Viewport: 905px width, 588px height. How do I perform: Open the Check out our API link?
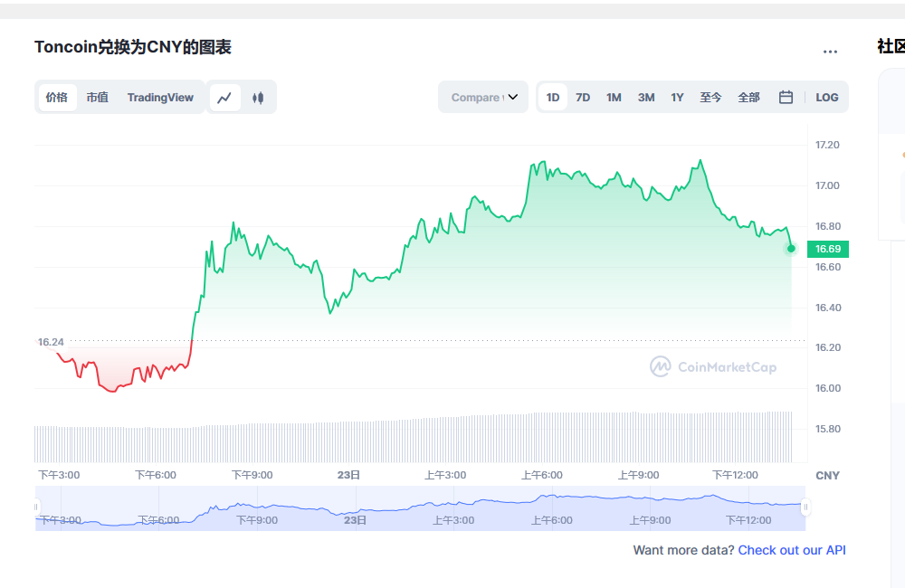click(792, 550)
